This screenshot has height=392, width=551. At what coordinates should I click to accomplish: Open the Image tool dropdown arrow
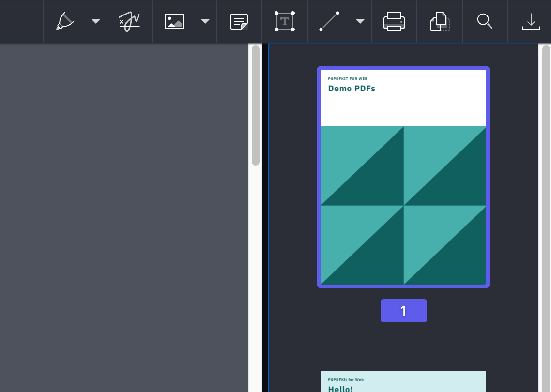tap(205, 21)
